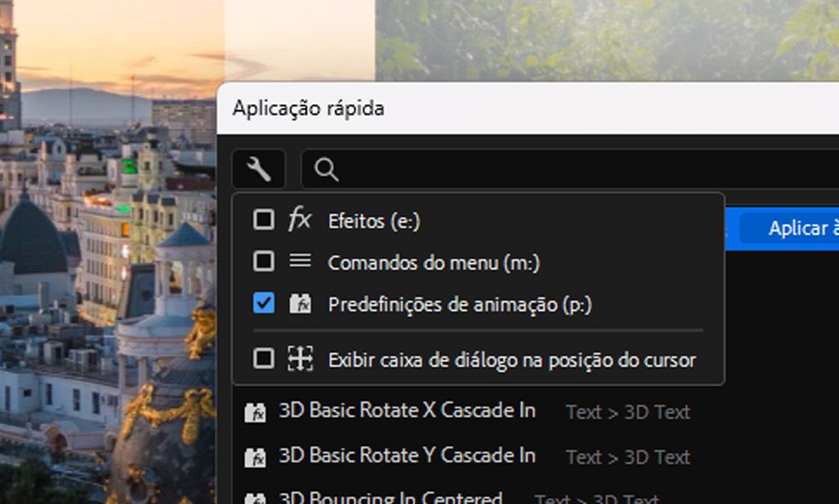Viewport: 839px width, 504px height.
Task: Click the fx icon beside Efeitos
Action: 300,220
